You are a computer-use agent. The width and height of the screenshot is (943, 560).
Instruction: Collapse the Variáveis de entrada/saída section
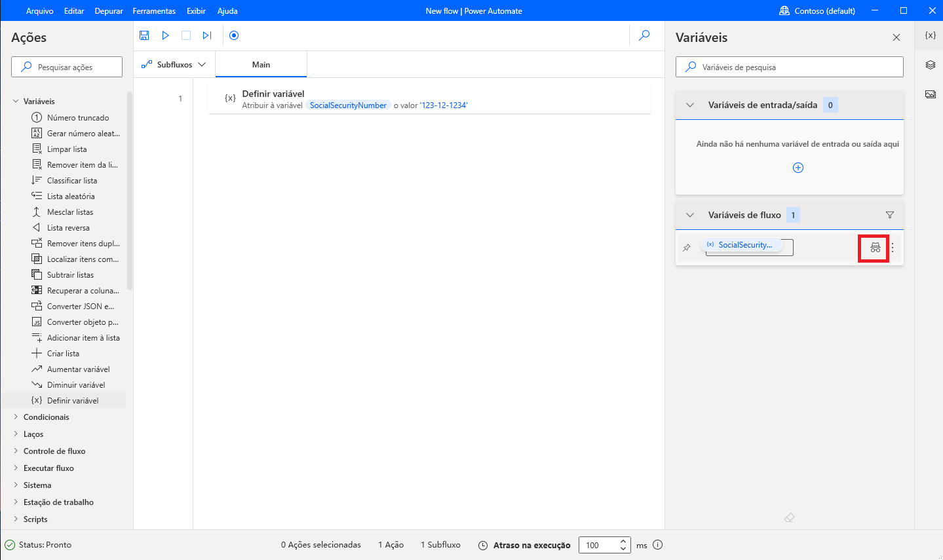(690, 105)
